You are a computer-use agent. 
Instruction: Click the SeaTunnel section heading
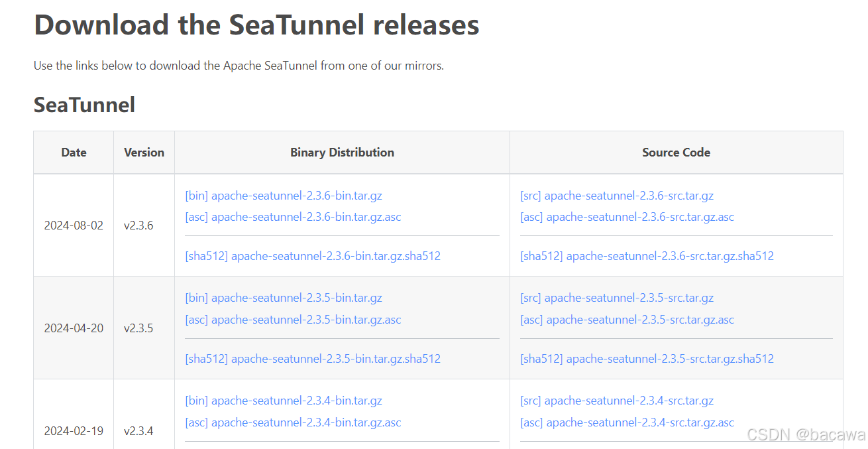84,105
